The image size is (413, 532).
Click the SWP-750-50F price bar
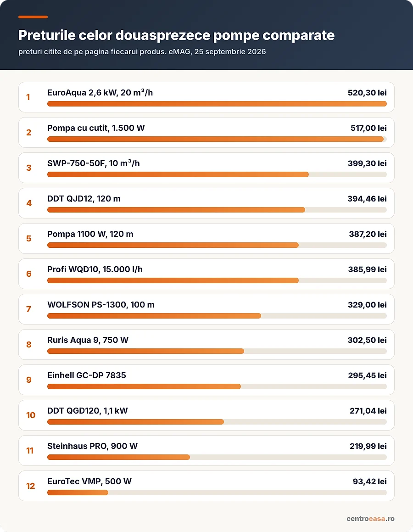[217, 174]
